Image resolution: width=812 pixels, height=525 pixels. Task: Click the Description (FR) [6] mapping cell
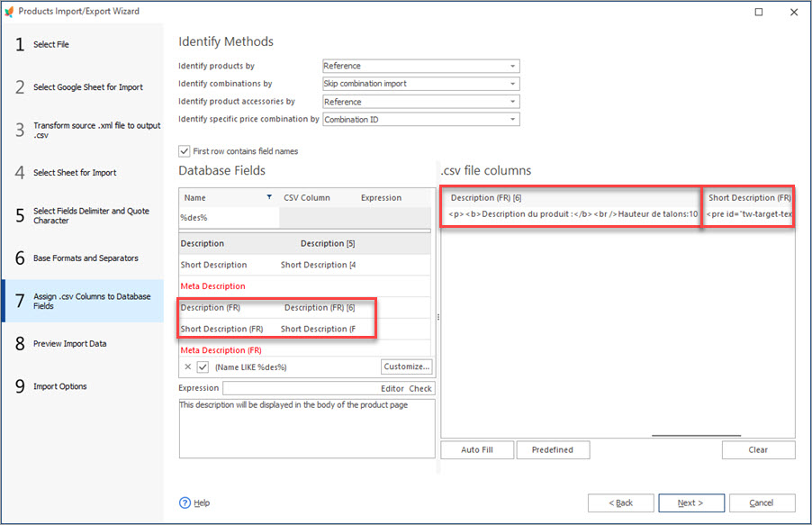click(320, 308)
